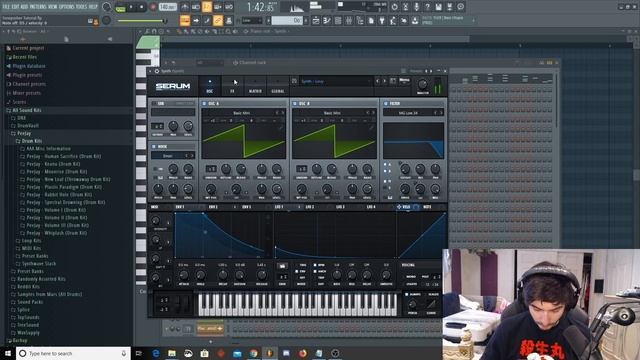Open the playlist view icon
Viewport: 640px width, 360px height.
tap(316, 20)
